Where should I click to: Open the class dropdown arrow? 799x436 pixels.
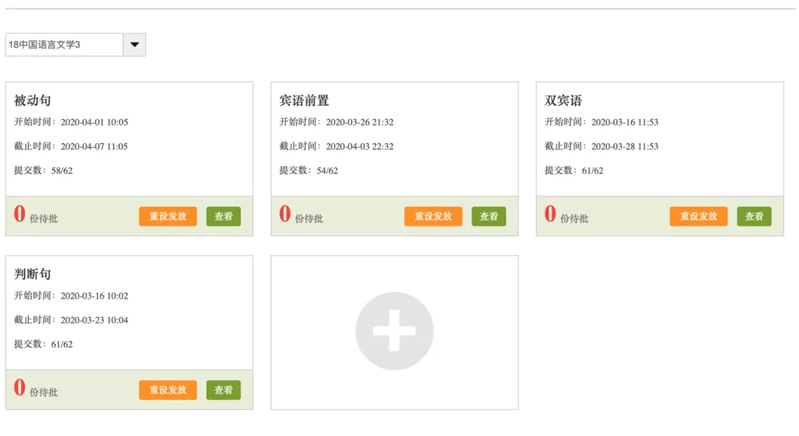(x=134, y=45)
